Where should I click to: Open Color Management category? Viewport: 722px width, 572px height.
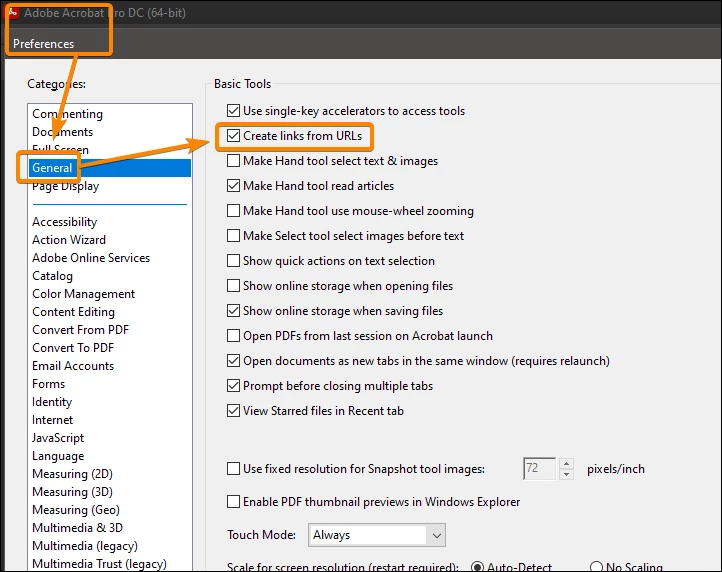83,294
